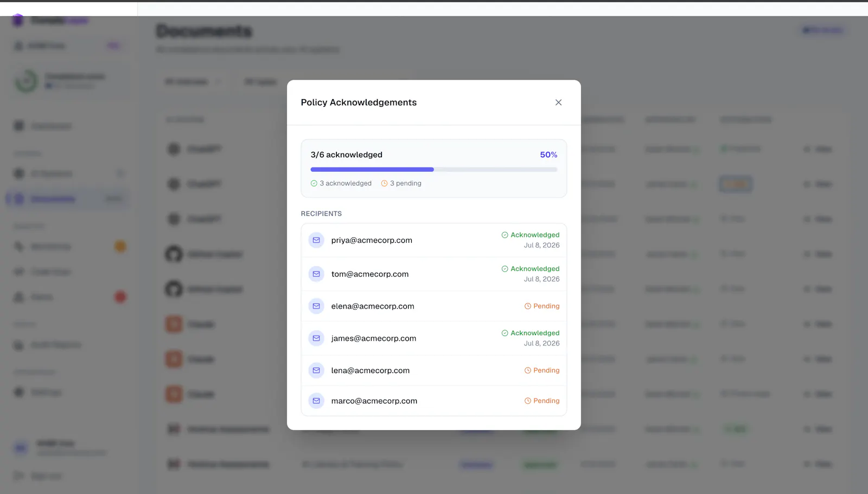
Task: Click the check icon next to '3 acknowledged'
Action: pyautogui.click(x=314, y=183)
